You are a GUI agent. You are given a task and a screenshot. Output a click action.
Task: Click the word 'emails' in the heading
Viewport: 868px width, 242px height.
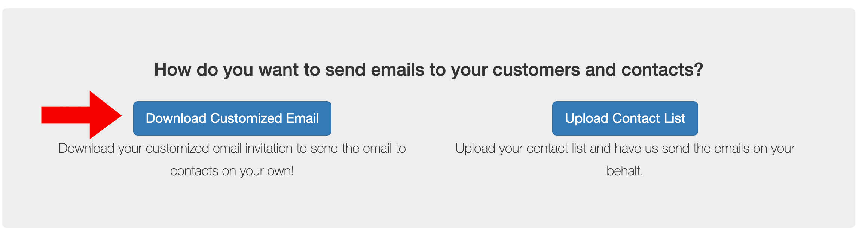(x=397, y=70)
